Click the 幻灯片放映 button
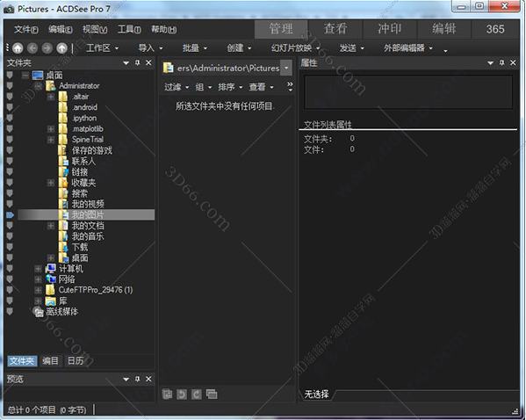Image resolution: width=526 pixels, height=420 pixels. click(x=295, y=48)
